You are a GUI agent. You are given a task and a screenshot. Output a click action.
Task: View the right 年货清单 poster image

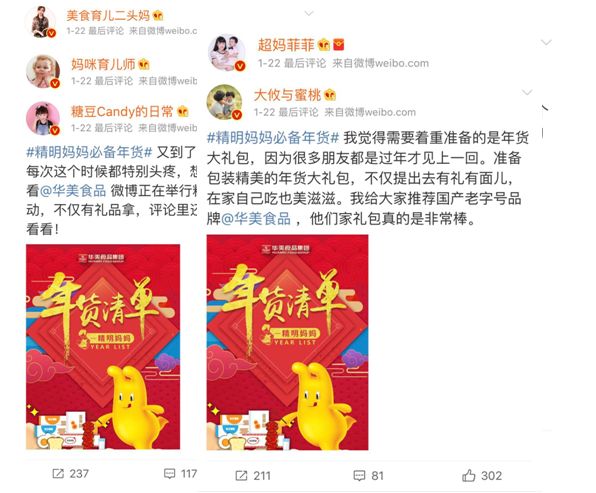[287, 342]
